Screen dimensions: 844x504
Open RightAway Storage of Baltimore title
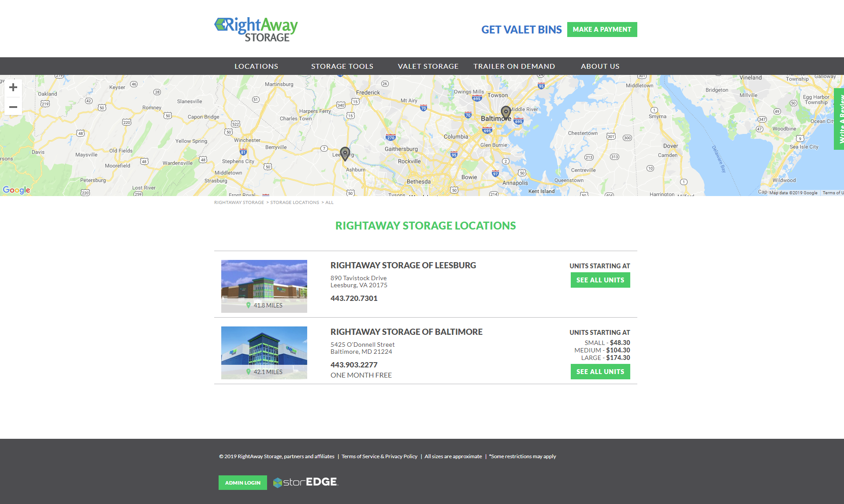pyautogui.click(x=406, y=332)
